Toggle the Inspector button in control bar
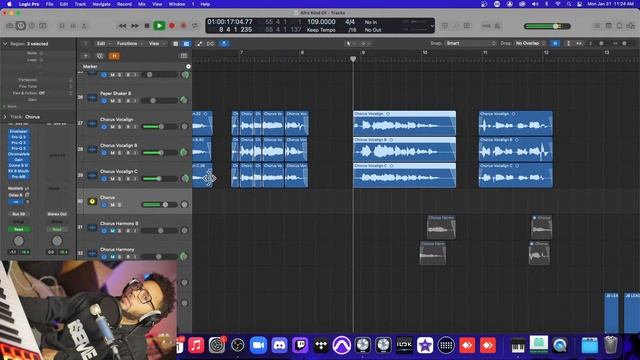Screen dimensions: 640x360 (20, 26)
